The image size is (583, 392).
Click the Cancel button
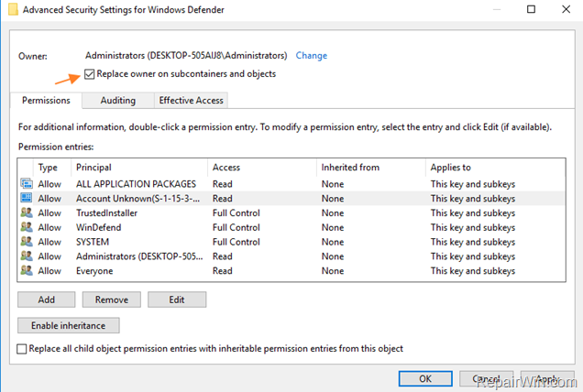click(x=486, y=378)
